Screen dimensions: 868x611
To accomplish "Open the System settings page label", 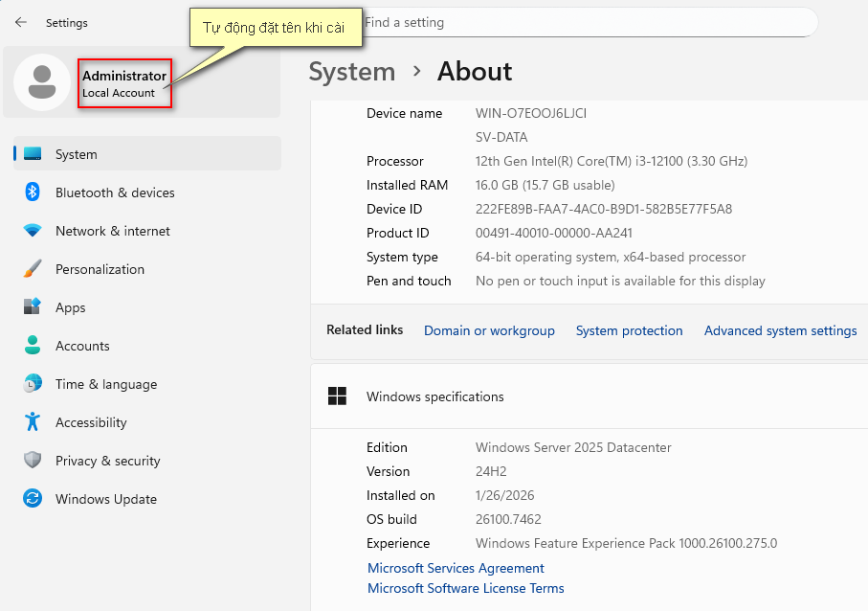I will pyautogui.click(x=77, y=154).
